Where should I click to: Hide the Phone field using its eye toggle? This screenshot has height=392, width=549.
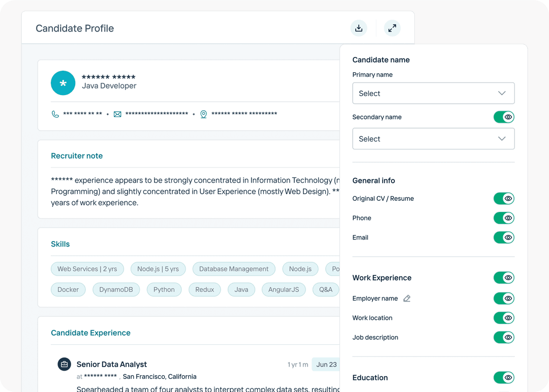point(504,218)
